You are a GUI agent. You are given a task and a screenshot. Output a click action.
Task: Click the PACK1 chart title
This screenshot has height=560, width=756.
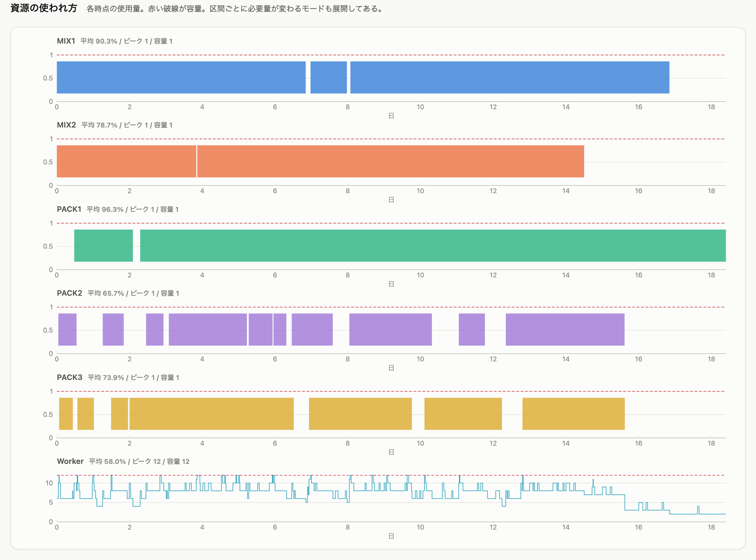[x=69, y=209]
